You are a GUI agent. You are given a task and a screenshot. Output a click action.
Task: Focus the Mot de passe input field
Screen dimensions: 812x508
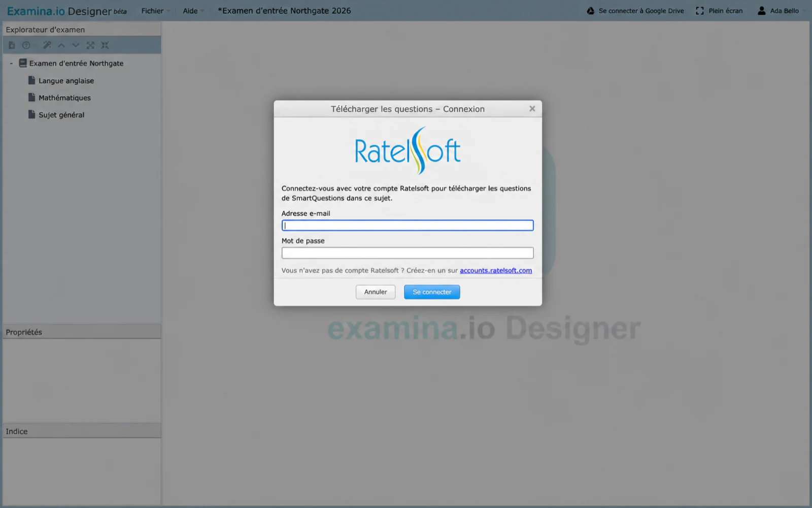click(x=408, y=253)
